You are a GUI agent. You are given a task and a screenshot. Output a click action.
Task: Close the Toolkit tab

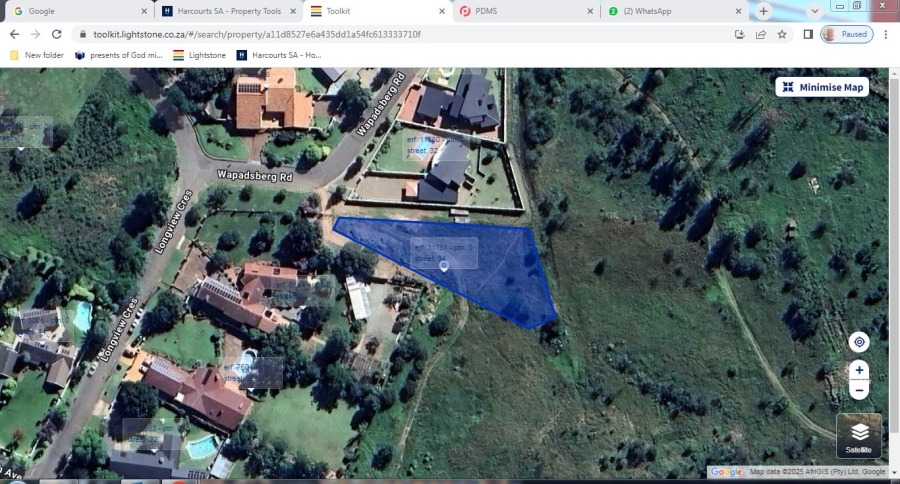point(442,11)
